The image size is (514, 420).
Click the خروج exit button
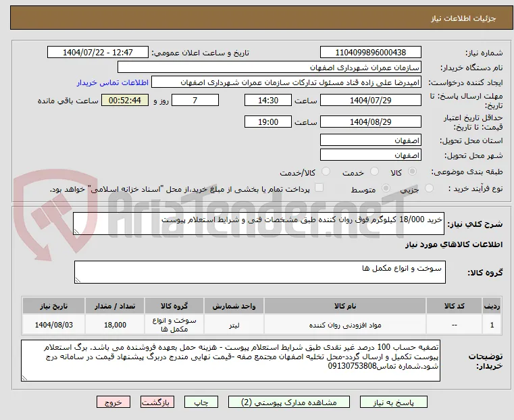(113, 402)
